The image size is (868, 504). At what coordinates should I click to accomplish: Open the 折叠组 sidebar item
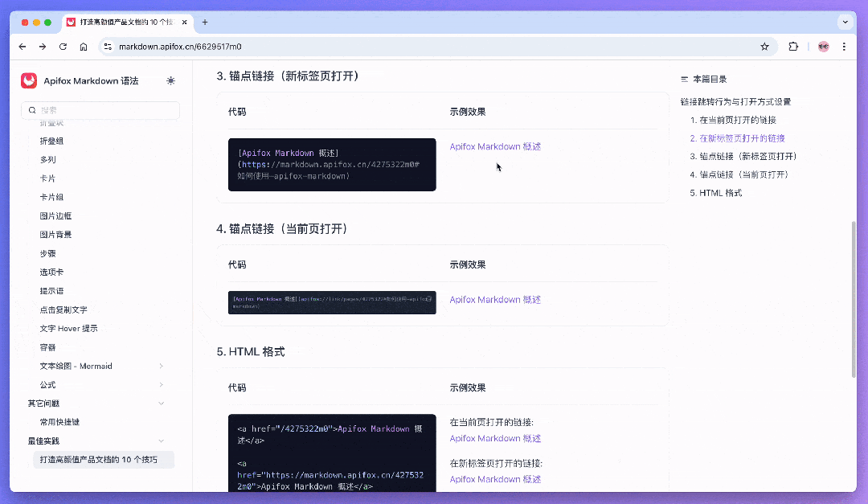pyautogui.click(x=51, y=141)
